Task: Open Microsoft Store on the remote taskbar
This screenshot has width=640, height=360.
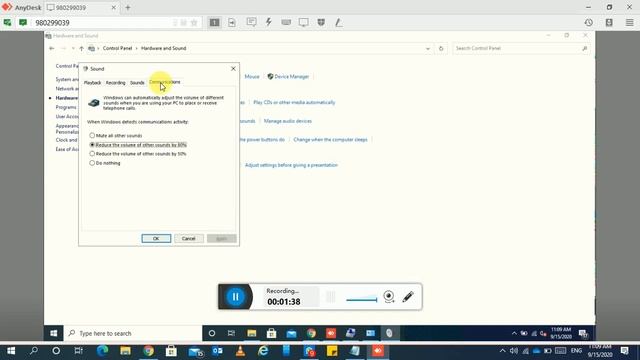Action: click(x=271, y=333)
